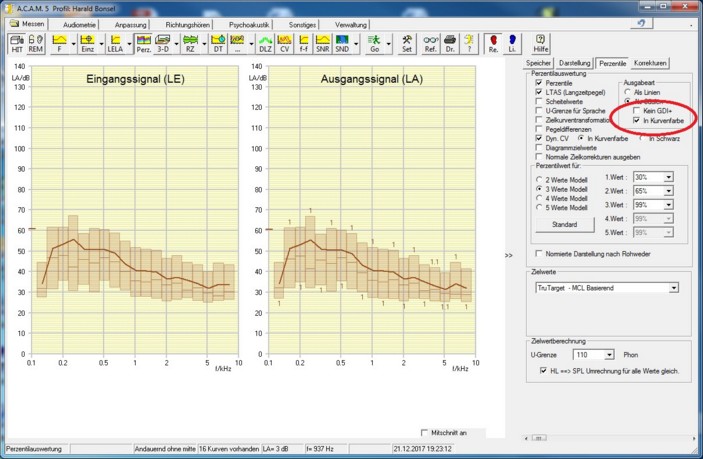Open the 3-D view tool

pos(163,44)
